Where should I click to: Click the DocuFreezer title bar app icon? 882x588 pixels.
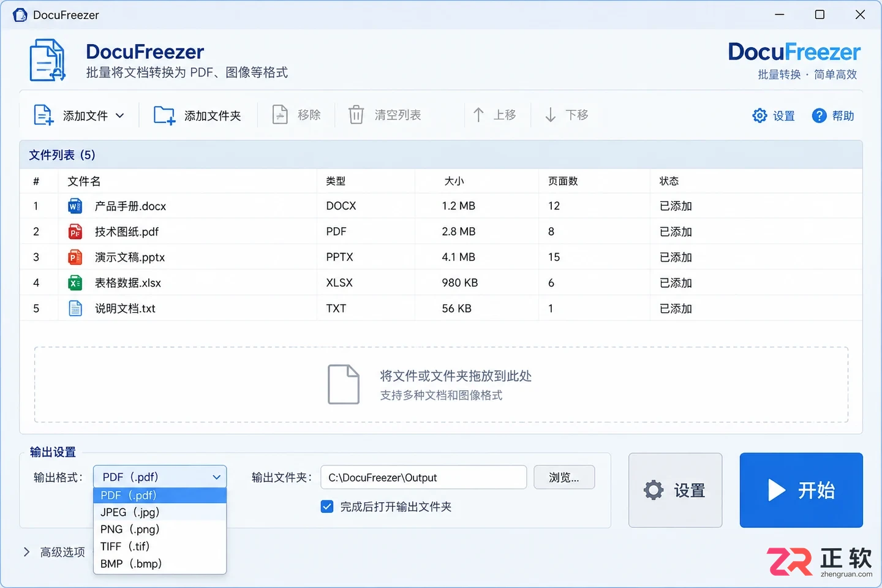(x=20, y=15)
